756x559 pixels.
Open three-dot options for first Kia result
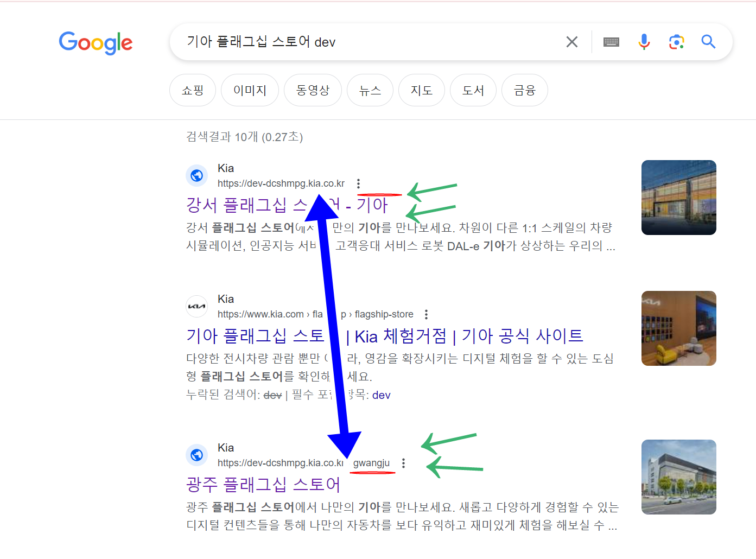(359, 183)
